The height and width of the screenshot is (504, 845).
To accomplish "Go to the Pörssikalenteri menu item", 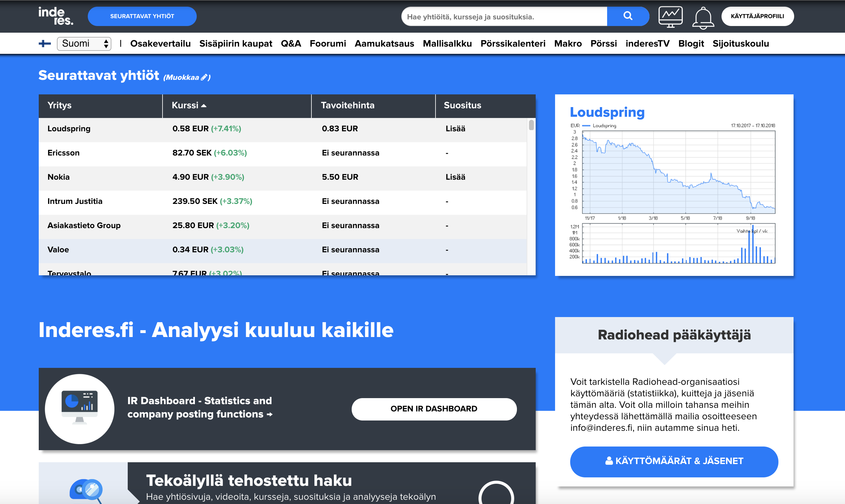I will 512,44.
